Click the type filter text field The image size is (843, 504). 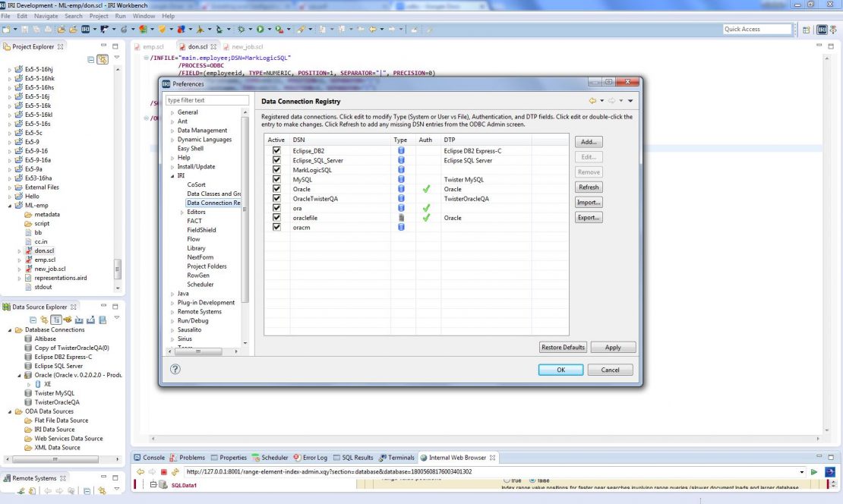pyautogui.click(x=207, y=100)
